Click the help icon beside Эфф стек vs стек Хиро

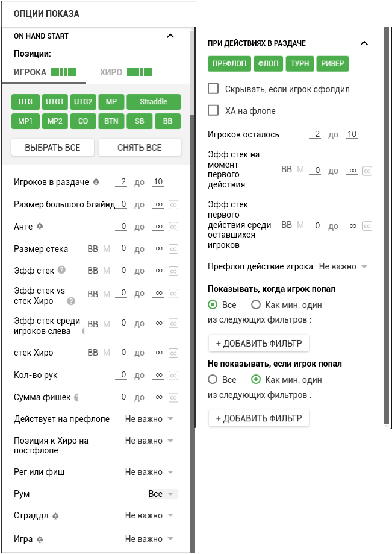coord(71,301)
